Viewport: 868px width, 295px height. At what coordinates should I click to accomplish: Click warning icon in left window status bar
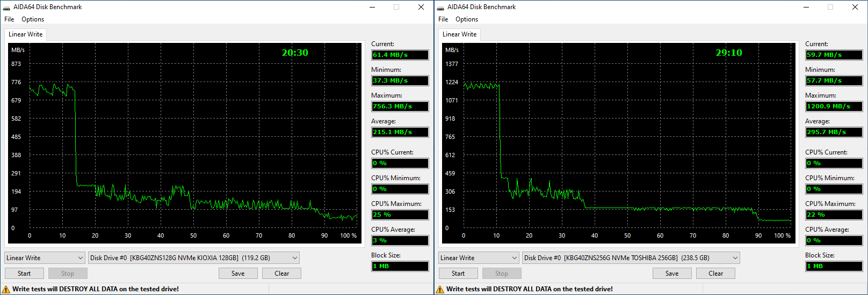coord(6,289)
